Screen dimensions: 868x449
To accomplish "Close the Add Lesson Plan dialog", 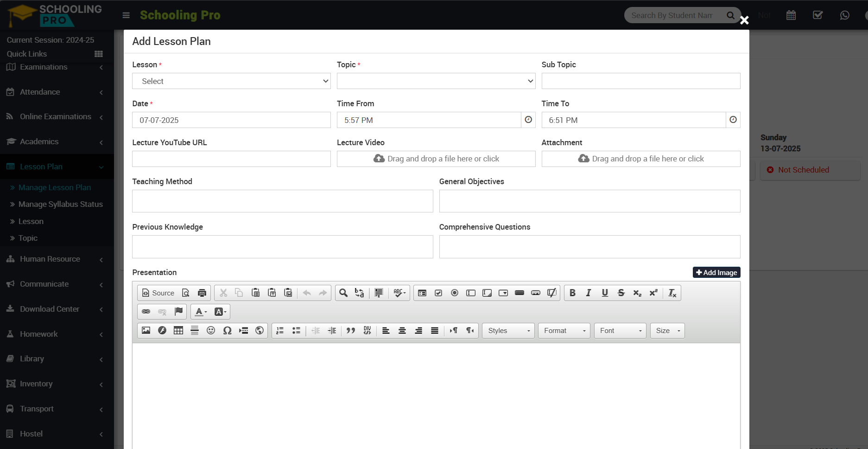I will [744, 20].
